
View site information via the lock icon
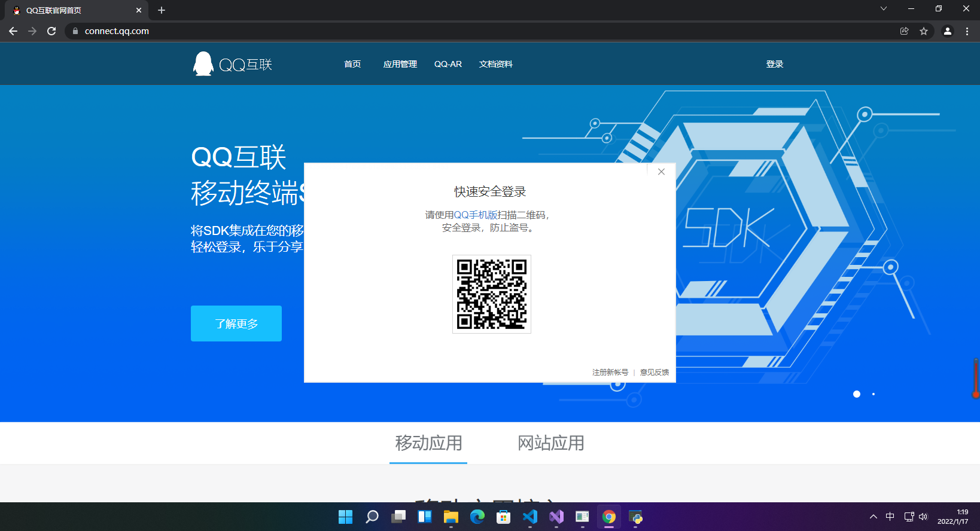pos(75,31)
